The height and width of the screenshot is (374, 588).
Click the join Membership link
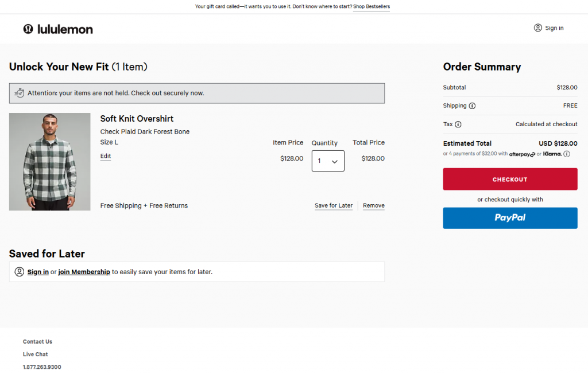pyautogui.click(x=84, y=272)
